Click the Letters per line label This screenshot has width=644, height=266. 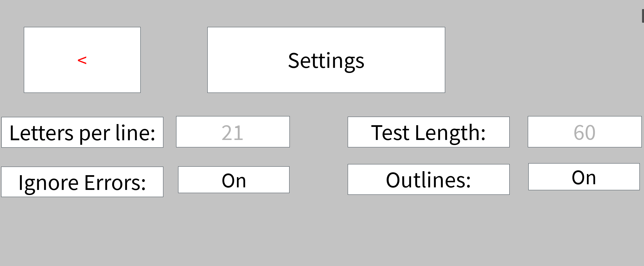[82, 132]
